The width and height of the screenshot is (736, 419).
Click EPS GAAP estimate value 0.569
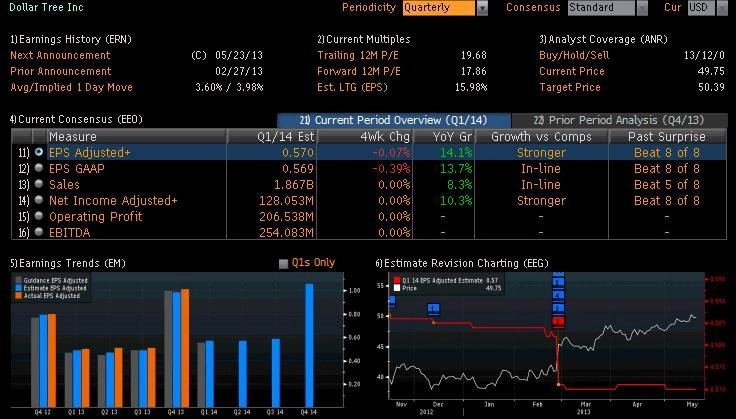pos(298,168)
